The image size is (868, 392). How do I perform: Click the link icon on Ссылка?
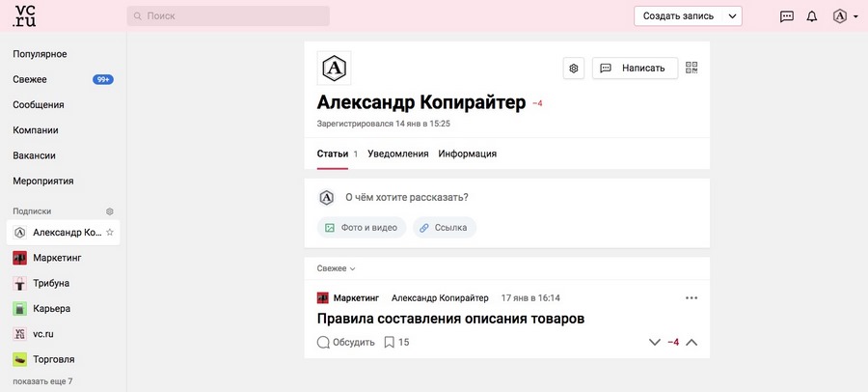tap(424, 227)
